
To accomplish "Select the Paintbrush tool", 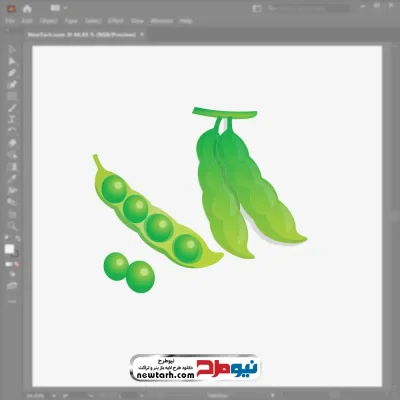I will tap(12, 108).
